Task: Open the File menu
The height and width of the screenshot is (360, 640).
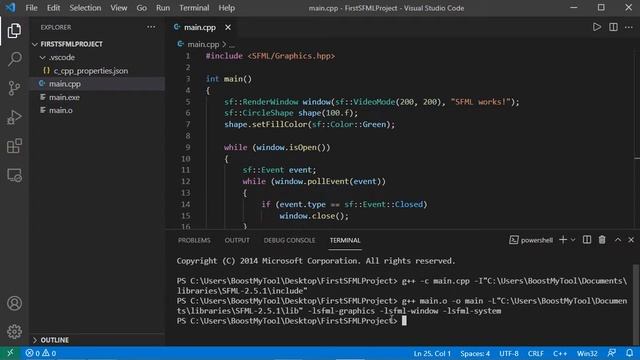Action: (31, 8)
